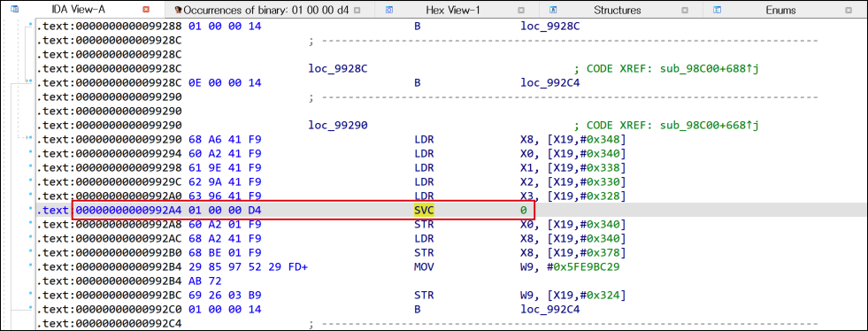Click the Structures tab icon
This screenshot has width=868, height=331.
552,10
